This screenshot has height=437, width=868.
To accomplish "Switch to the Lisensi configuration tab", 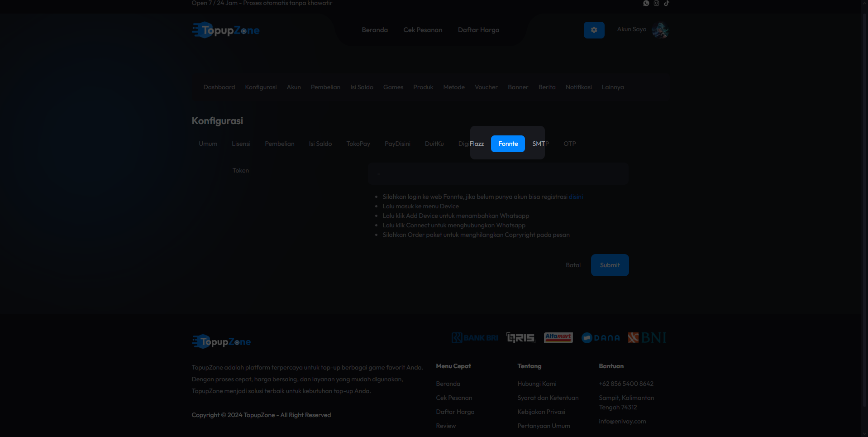I will click(x=241, y=144).
